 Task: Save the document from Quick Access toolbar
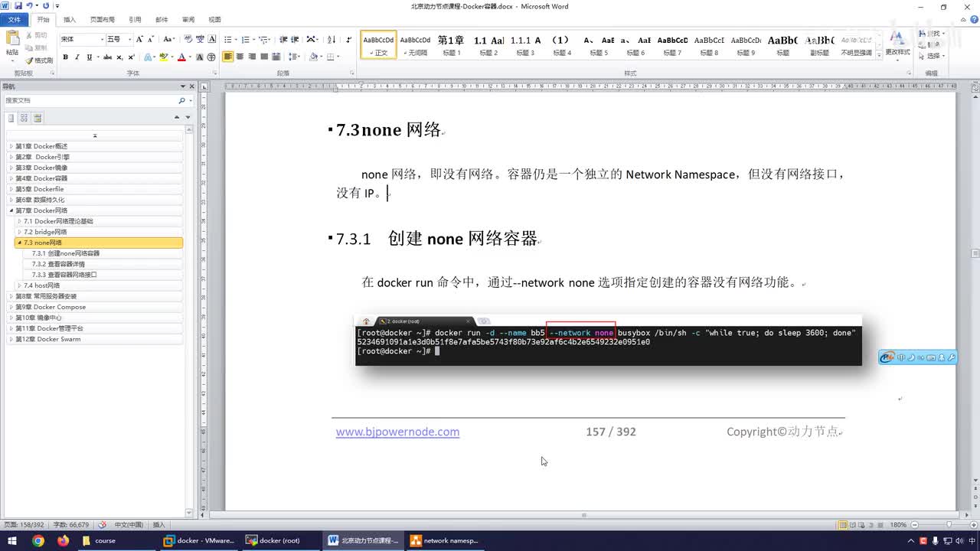pos(18,6)
